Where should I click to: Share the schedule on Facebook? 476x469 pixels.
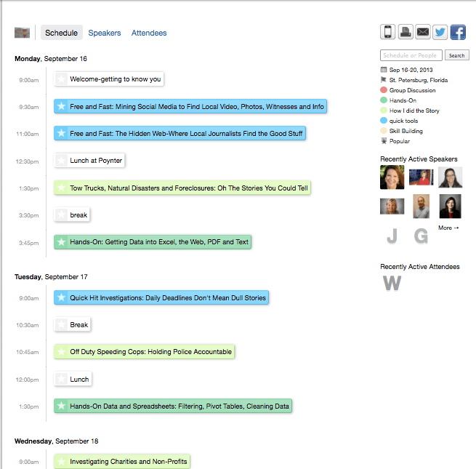coord(458,32)
